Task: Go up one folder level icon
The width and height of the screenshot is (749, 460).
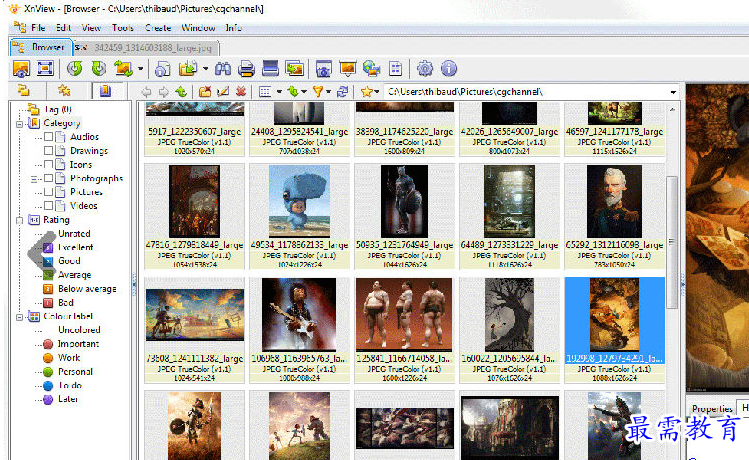Action: point(181,91)
